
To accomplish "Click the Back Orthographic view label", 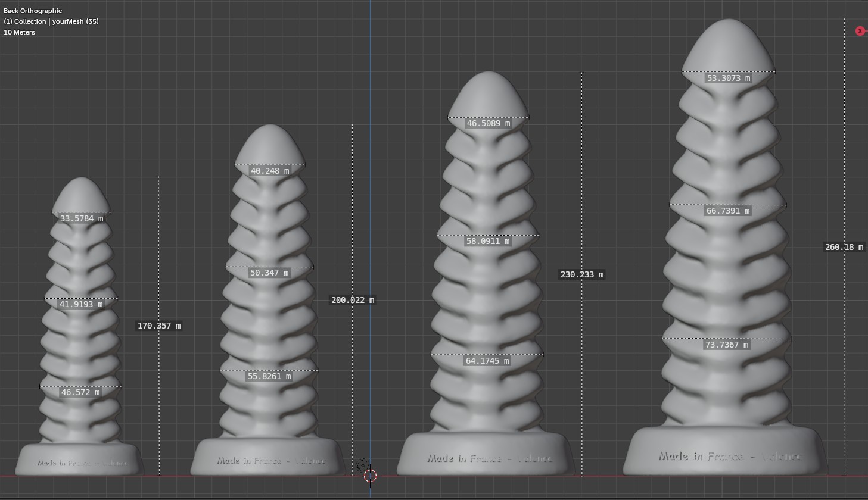I will tap(33, 11).
